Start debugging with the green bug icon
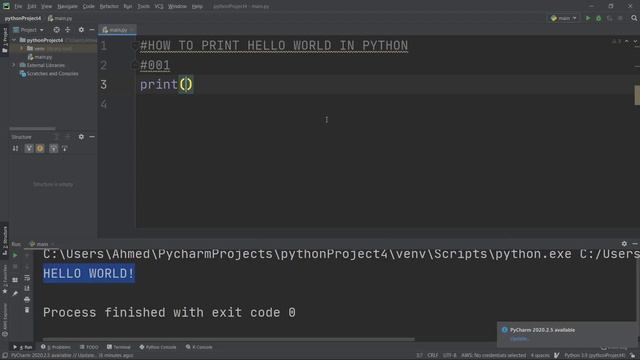The image size is (640, 360). tap(598, 18)
